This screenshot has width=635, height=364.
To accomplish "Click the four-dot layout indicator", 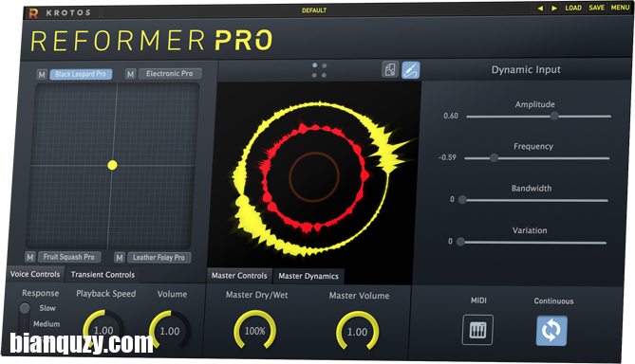I will tap(319, 70).
